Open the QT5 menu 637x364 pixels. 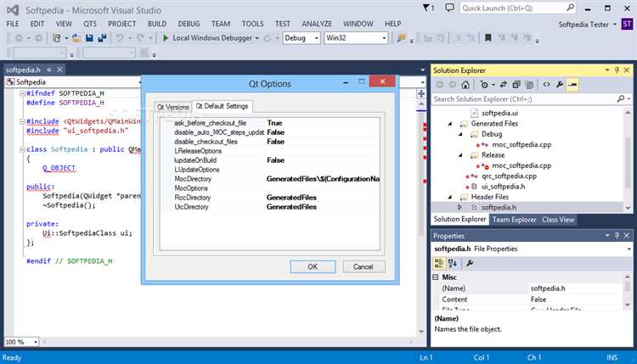(x=90, y=24)
